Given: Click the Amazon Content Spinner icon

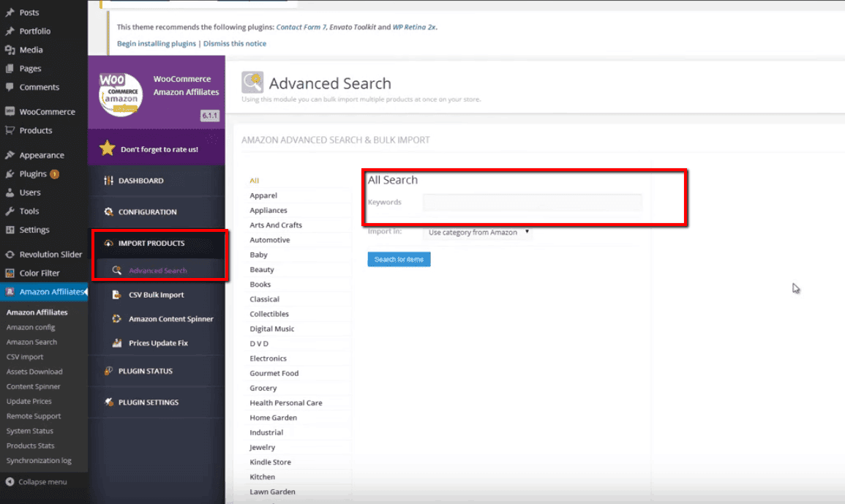Looking at the screenshot, I should pos(116,319).
